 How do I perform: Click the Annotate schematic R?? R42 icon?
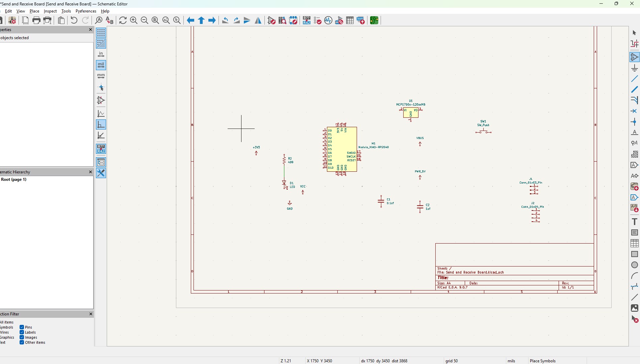pyautogui.click(x=306, y=21)
